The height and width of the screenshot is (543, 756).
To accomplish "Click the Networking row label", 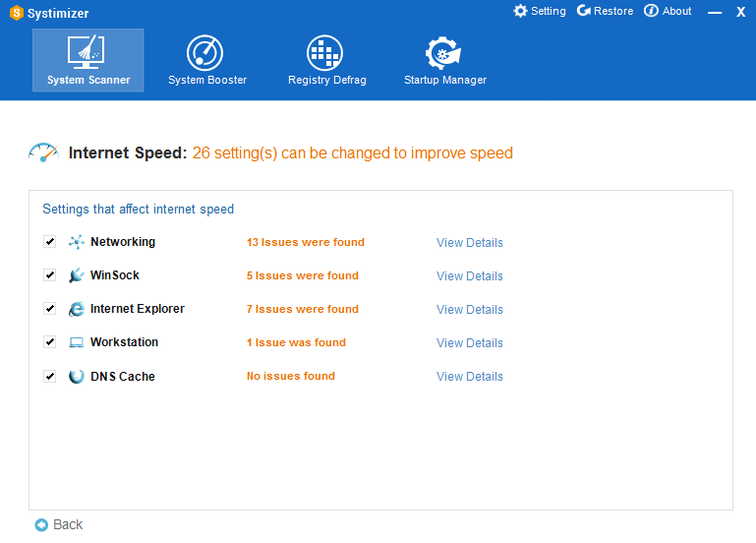I will (x=123, y=242).
